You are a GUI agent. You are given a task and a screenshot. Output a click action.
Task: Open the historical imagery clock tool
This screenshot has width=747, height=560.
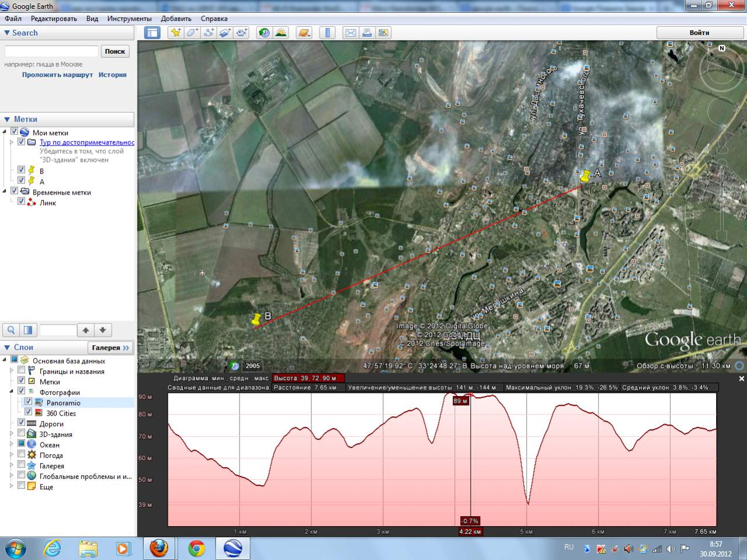click(265, 33)
